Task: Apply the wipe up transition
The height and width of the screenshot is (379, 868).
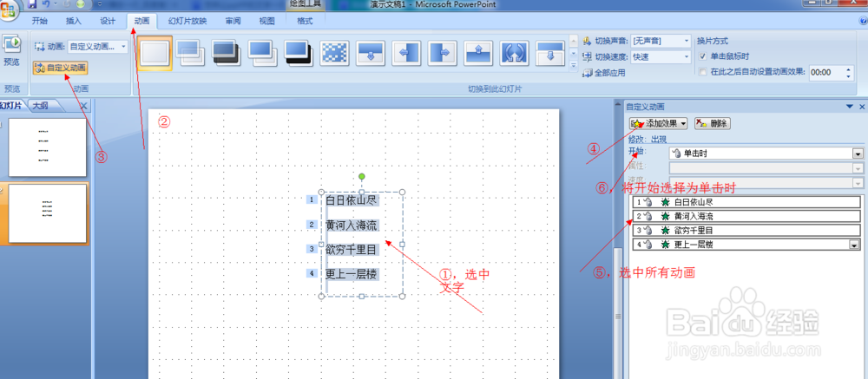Action: tap(478, 53)
